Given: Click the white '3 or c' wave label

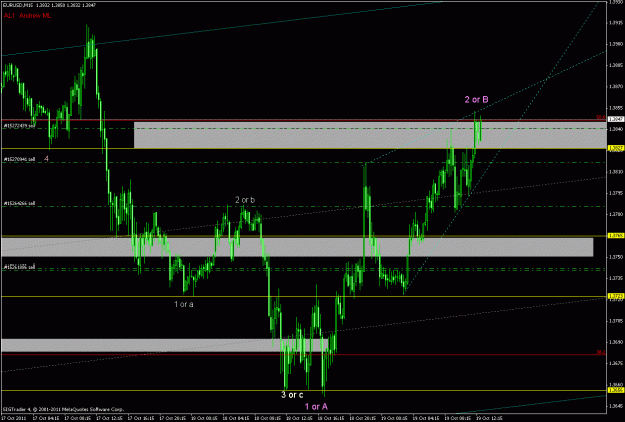Looking at the screenshot, I should [x=292, y=395].
